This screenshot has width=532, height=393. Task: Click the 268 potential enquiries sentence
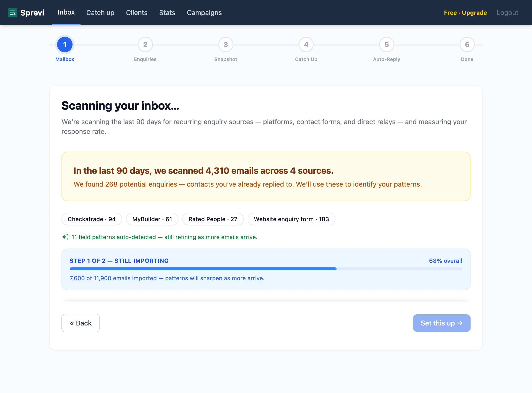point(248,184)
